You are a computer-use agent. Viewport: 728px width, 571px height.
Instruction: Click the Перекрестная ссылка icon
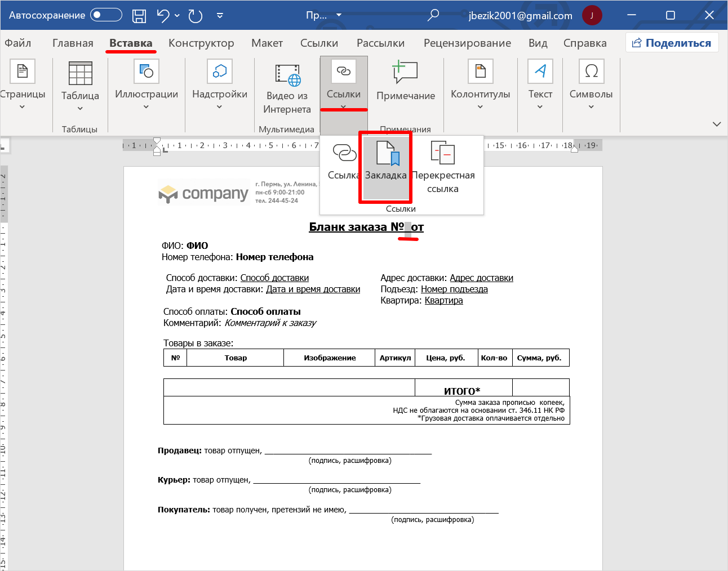(x=443, y=153)
